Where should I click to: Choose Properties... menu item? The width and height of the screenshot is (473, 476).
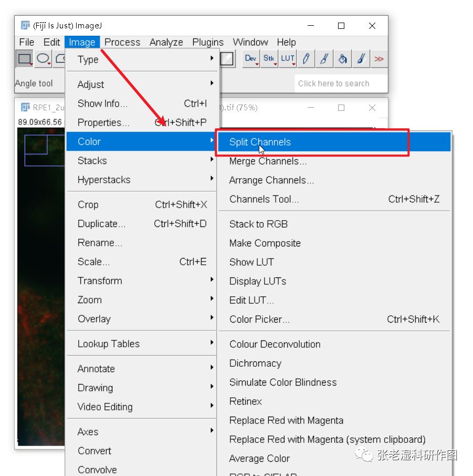141,122
